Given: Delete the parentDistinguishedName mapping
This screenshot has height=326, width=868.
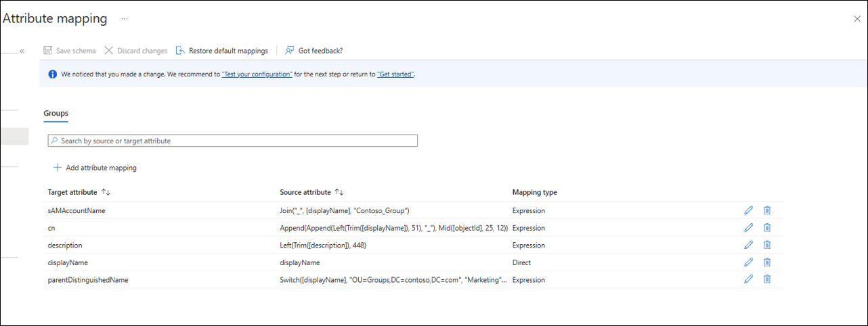Looking at the screenshot, I should point(767,279).
